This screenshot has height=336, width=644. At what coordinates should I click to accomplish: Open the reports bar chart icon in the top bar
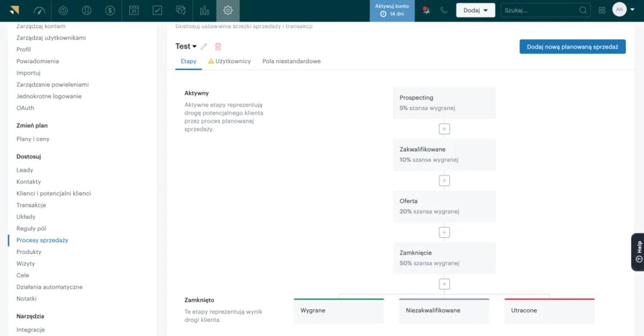click(x=204, y=10)
